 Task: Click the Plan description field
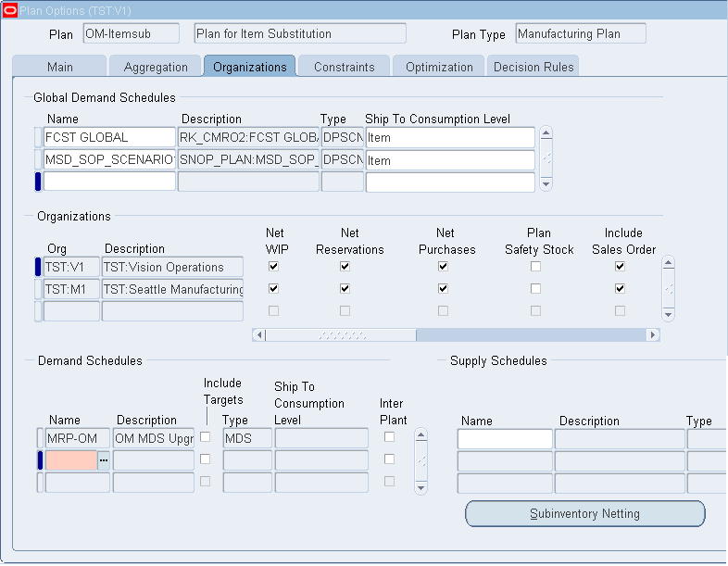tap(300, 33)
